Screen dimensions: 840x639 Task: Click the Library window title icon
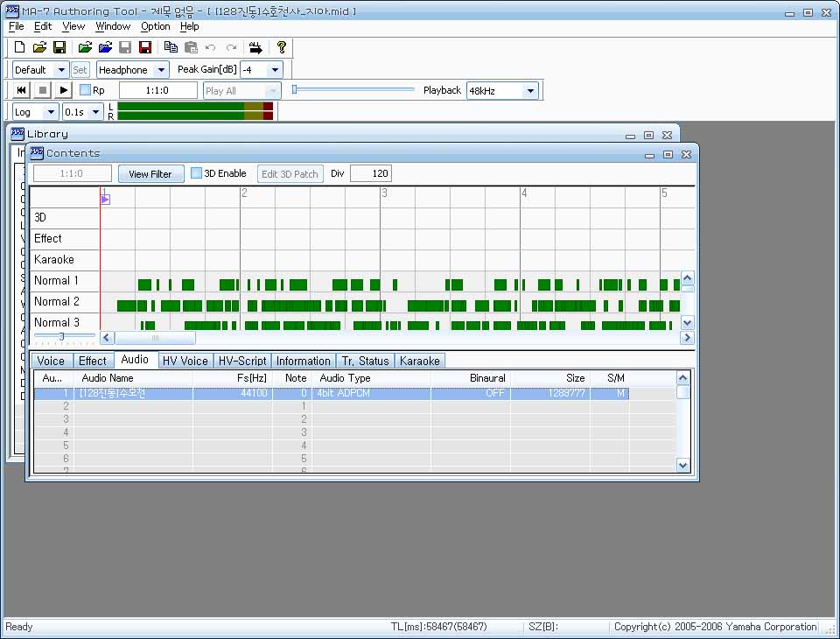(17, 133)
